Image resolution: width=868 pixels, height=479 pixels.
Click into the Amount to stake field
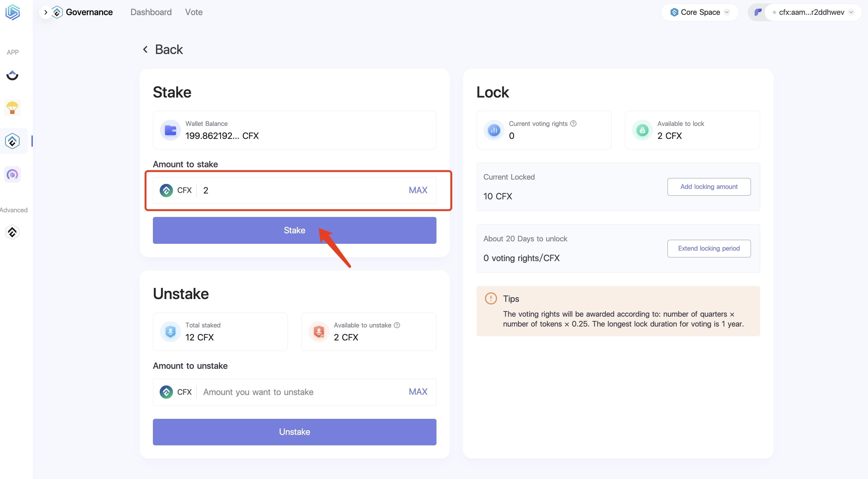[303, 190]
